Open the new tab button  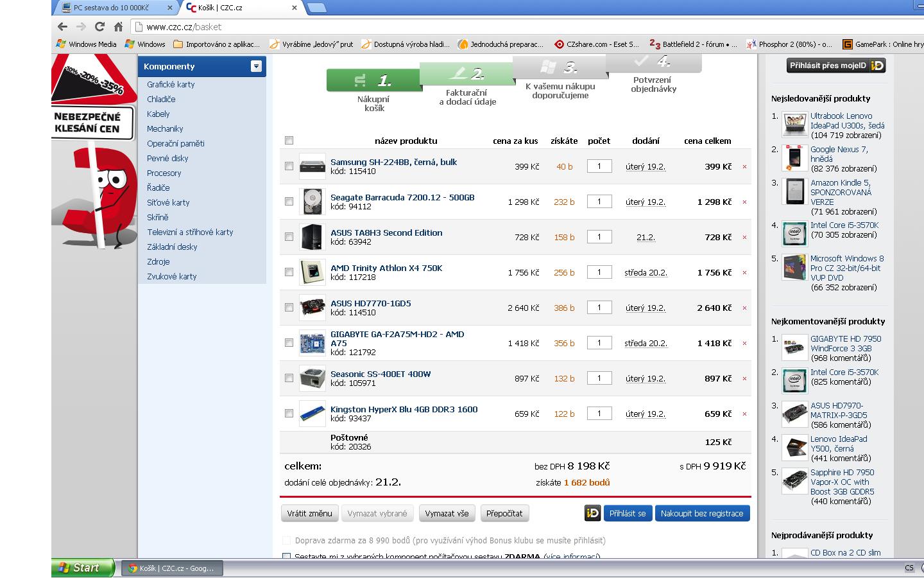click(x=316, y=8)
